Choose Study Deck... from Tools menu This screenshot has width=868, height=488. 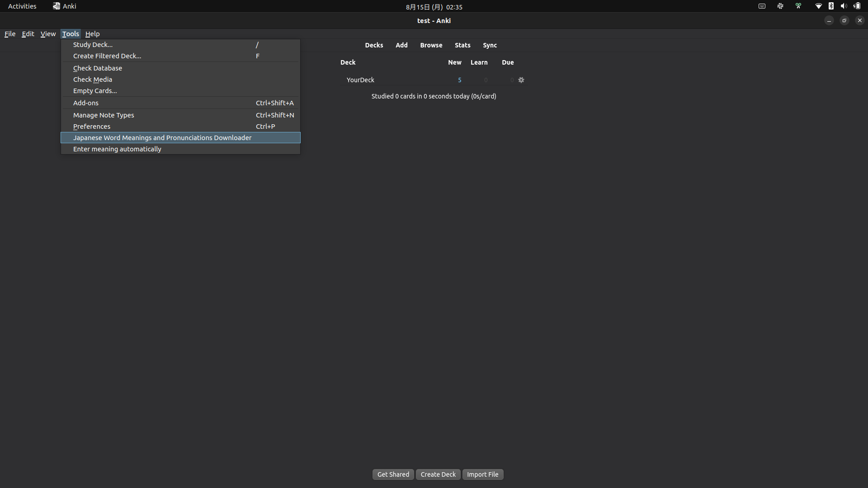(180, 45)
